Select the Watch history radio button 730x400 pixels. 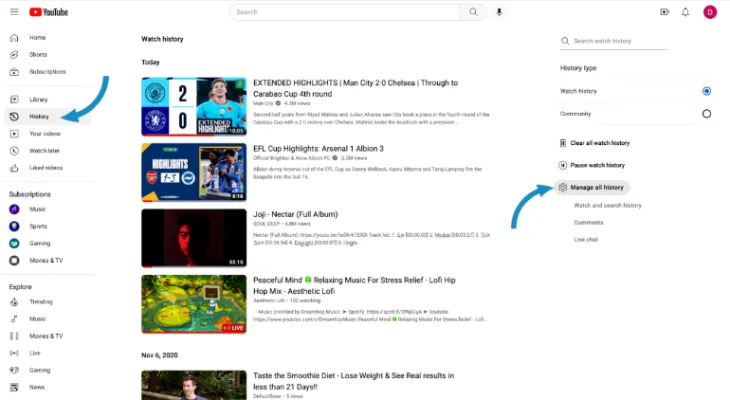(x=706, y=91)
